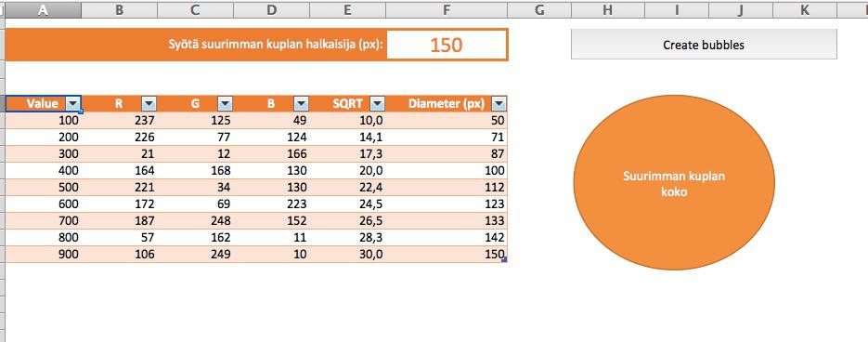Open the SQRT column filter dropdown

click(377, 104)
